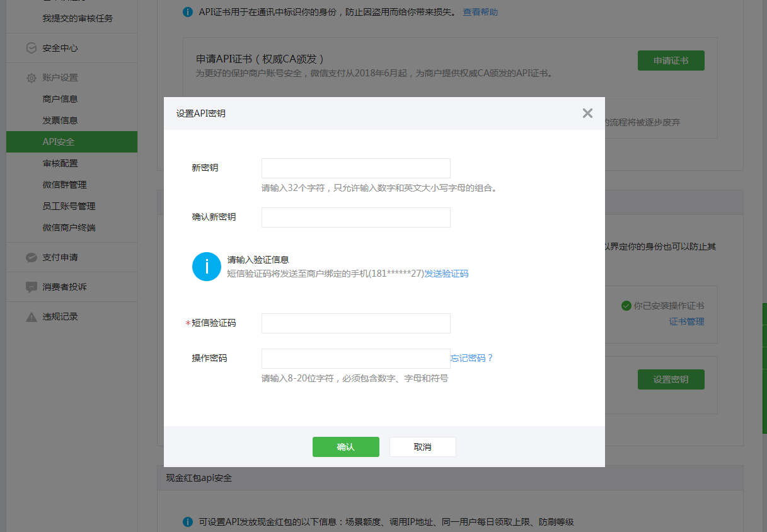Open 安全中心 in the sidebar
The image size is (767, 532).
61,48
